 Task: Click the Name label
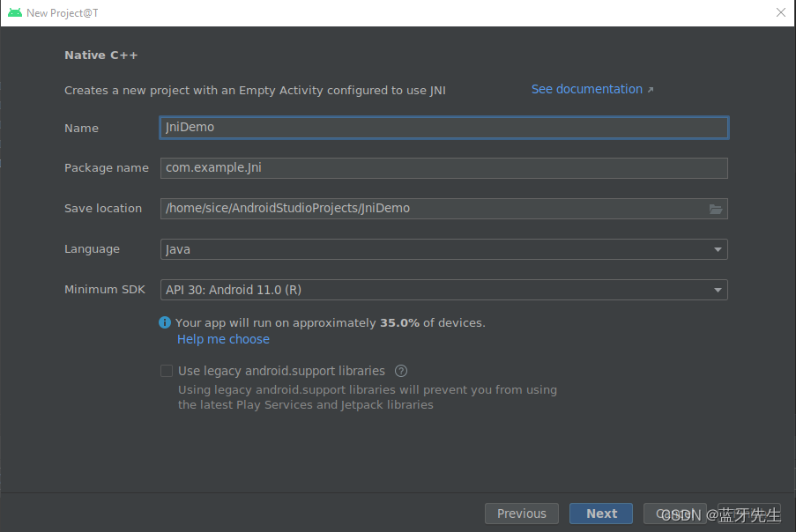click(x=81, y=129)
